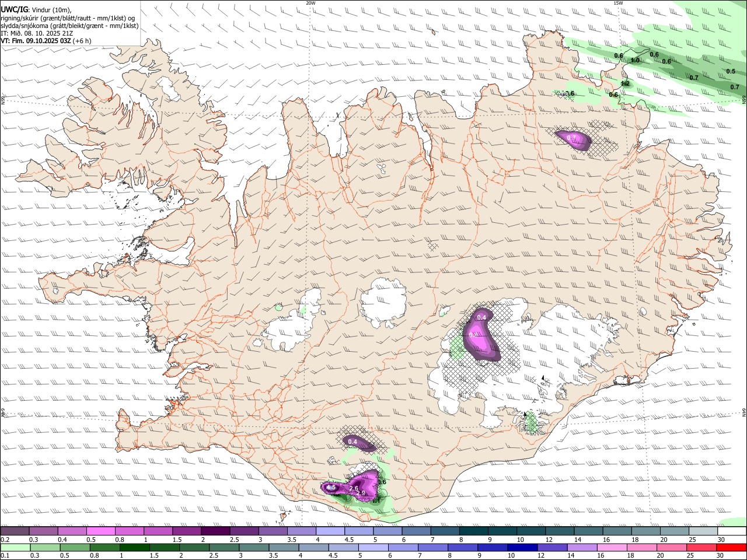Click the '4.5' value on southern purple blob
Image resolution: width=747 pixels, height=560 pixels.
331,487
